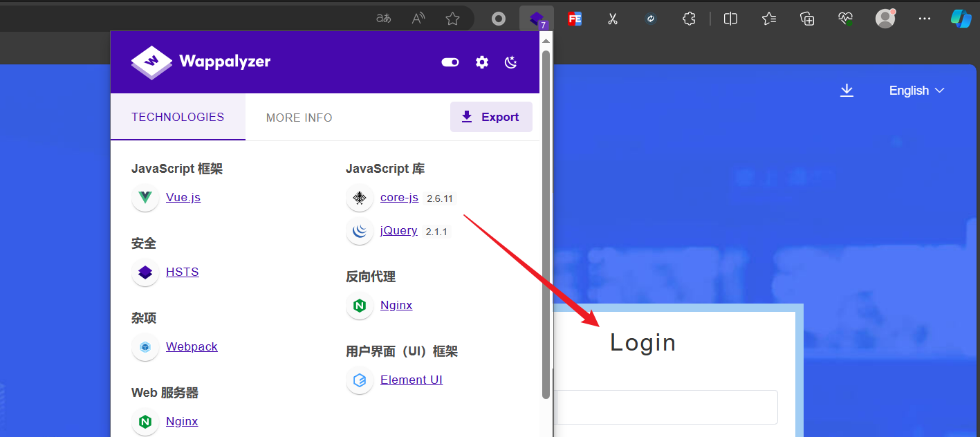Open the red FE extension icon

[x=574, y=19]
